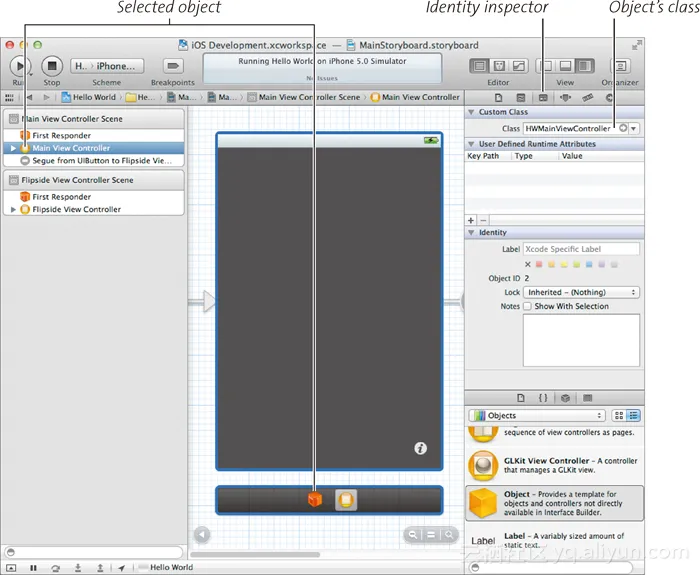Screen dimensions: 700x575
Task: Collapse the Identity section
Action: click(471, 233)
